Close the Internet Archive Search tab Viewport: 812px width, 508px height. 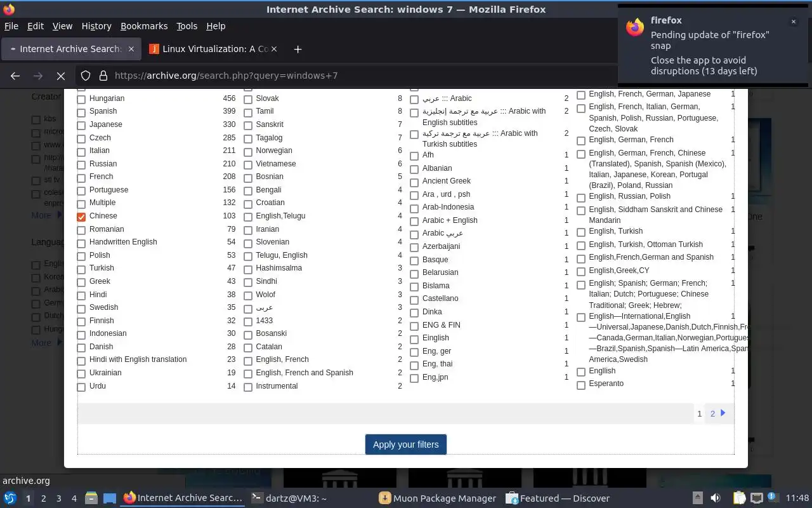tap(131, 49)
